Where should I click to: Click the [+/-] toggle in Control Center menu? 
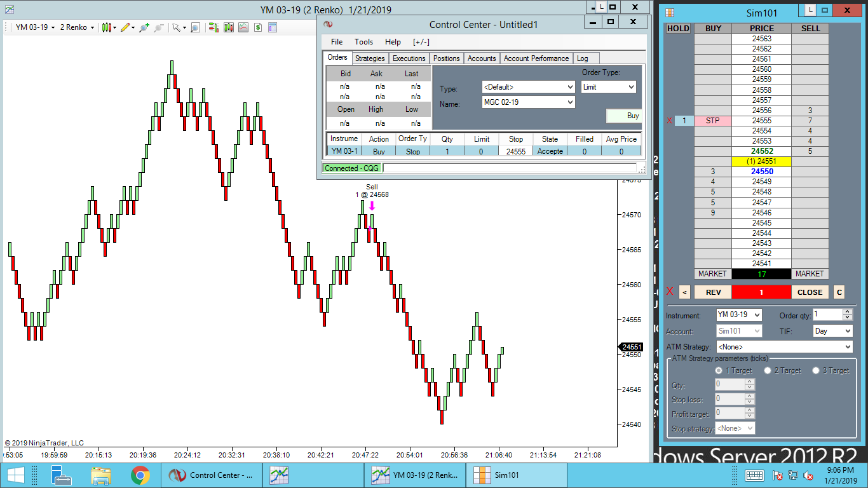421,42
